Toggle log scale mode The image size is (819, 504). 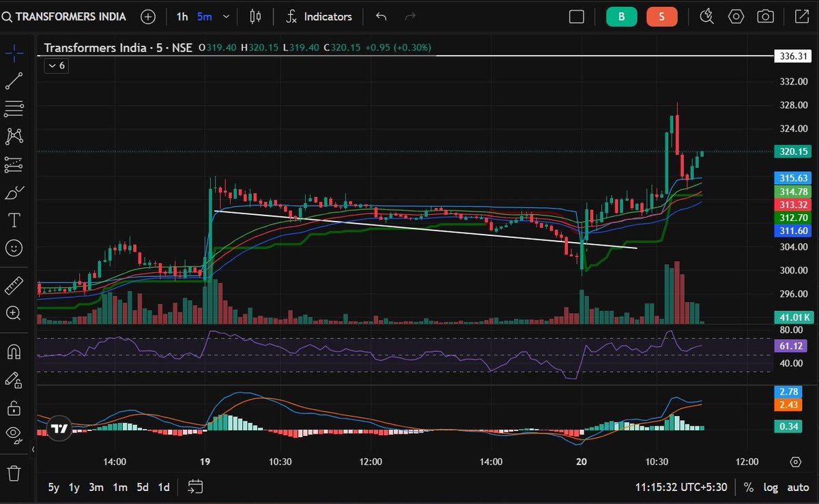click(x=771, y=487)
